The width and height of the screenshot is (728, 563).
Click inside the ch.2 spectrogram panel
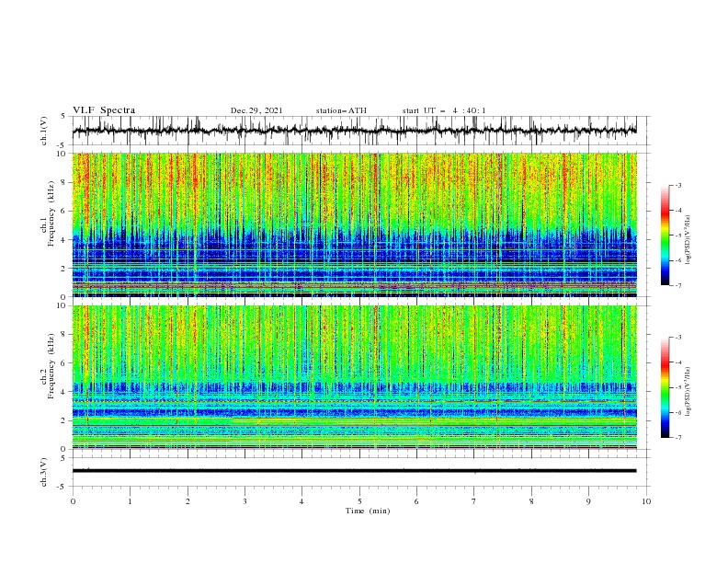(354, 377)
